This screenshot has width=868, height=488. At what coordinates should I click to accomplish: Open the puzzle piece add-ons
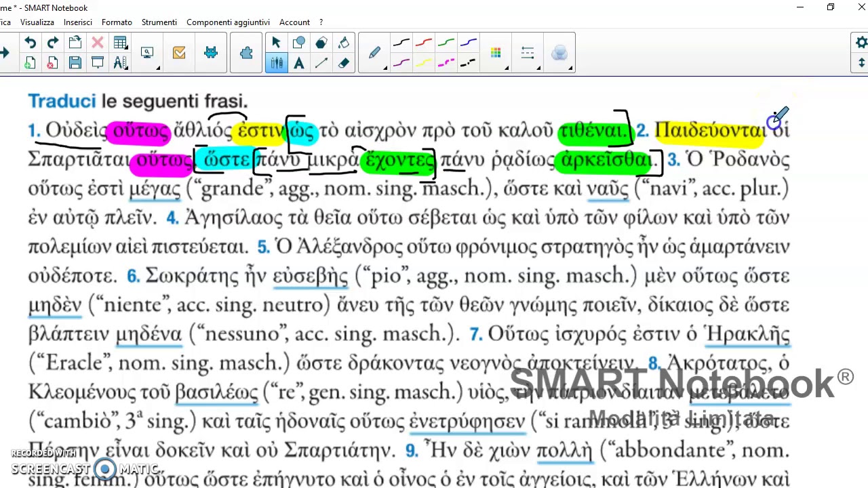pos(246,53)
